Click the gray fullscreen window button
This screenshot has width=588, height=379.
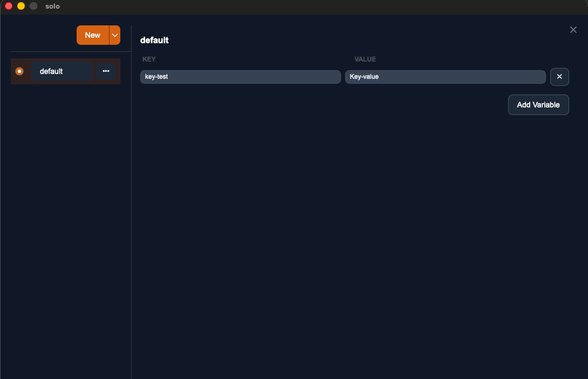33,6
